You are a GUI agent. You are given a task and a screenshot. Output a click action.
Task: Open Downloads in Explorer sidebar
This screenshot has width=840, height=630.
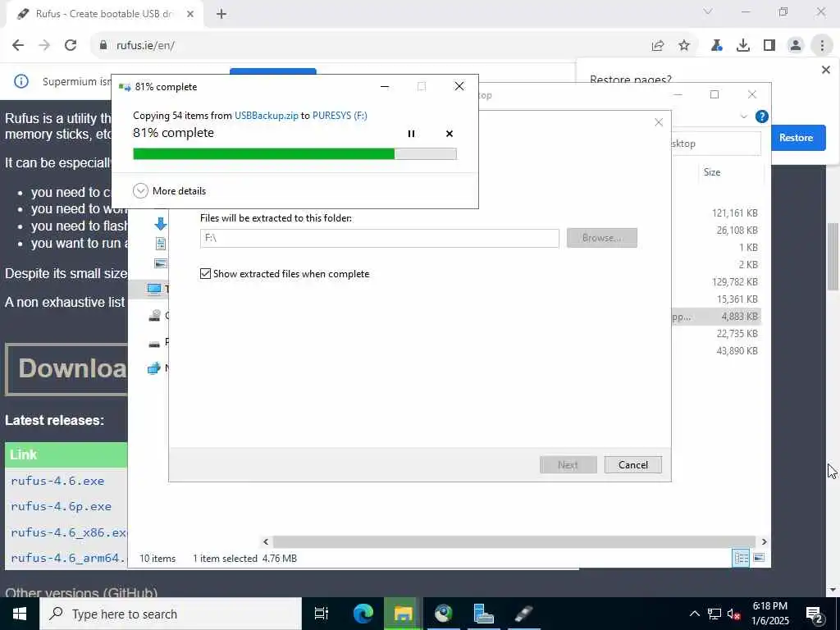pos(160,224)
